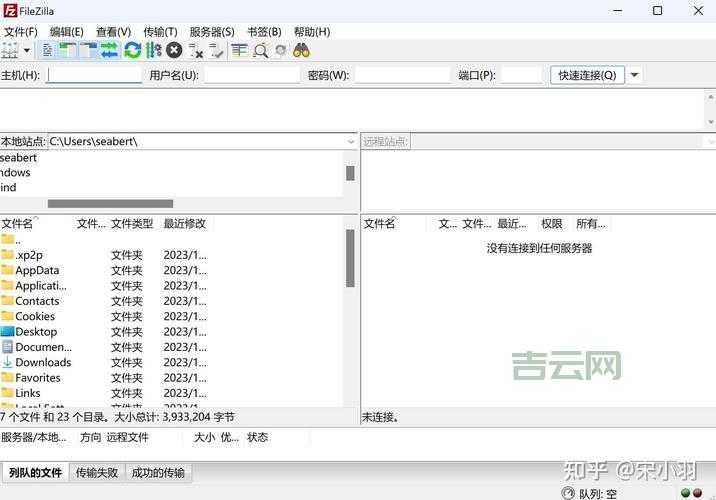Click the queue status icon beside 队列
Image resolution: width=716 pixels, height=500 pixels.
pos(568,493)
